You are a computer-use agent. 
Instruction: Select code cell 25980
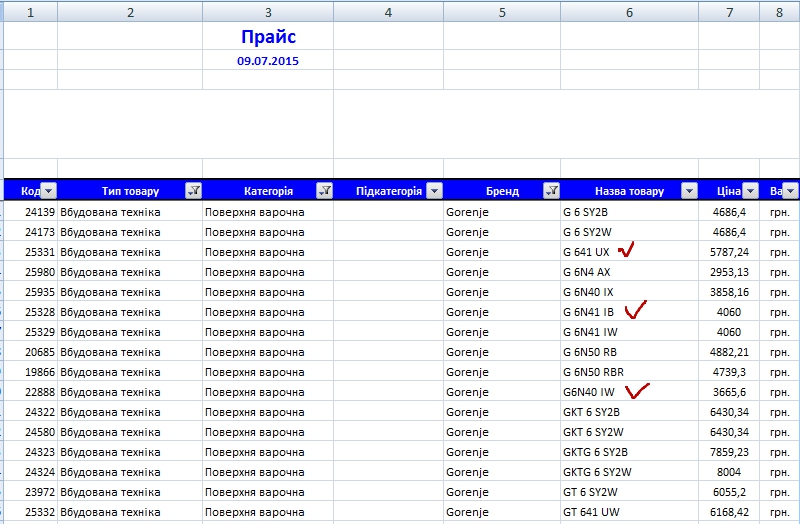click(31, 271)
